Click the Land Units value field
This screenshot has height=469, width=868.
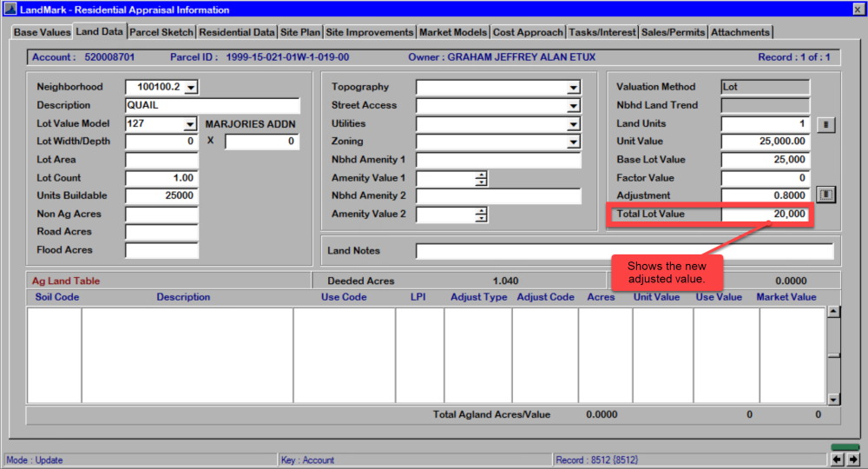pos(765,123)
